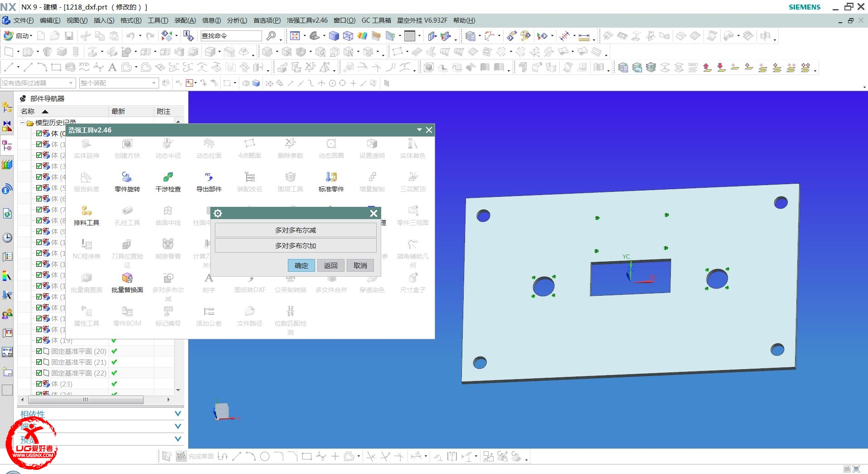This screenshot has height=474, width=868.
Task: Click the 创建方块 create block icon
Action: [127, 144]
